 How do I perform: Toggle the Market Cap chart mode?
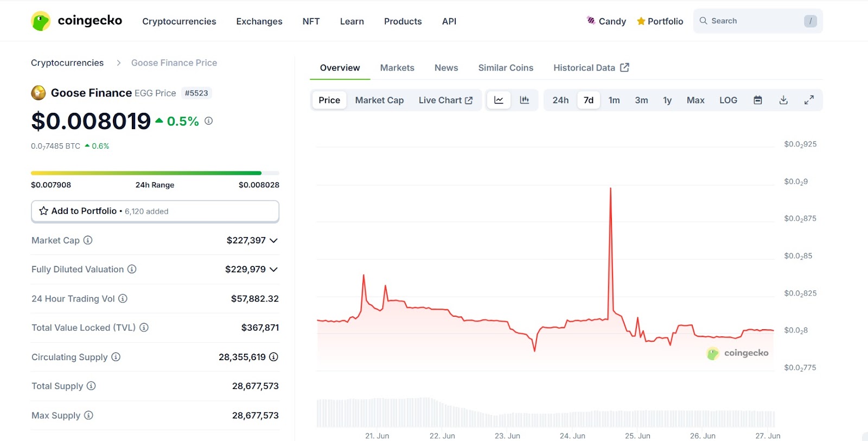click(x=379, y=100)
